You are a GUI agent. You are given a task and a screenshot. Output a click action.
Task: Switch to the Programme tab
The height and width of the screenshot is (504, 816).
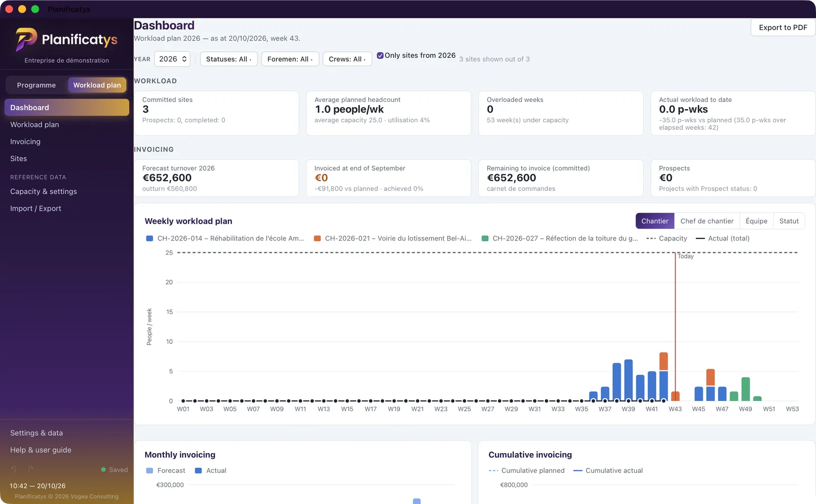coord(36,85)
